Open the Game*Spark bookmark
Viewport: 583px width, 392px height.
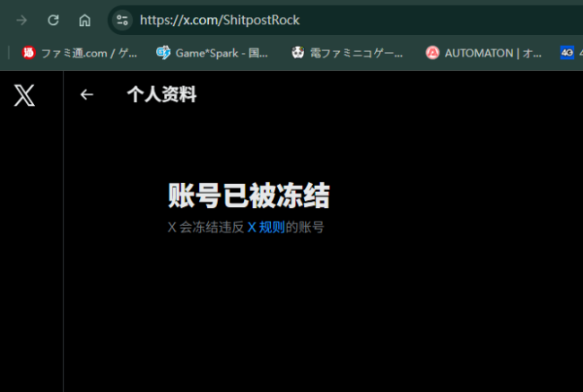point(212,53)
